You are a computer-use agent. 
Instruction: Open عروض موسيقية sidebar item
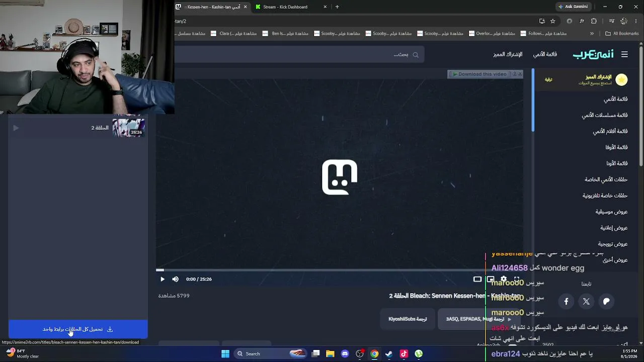[611, 212]
